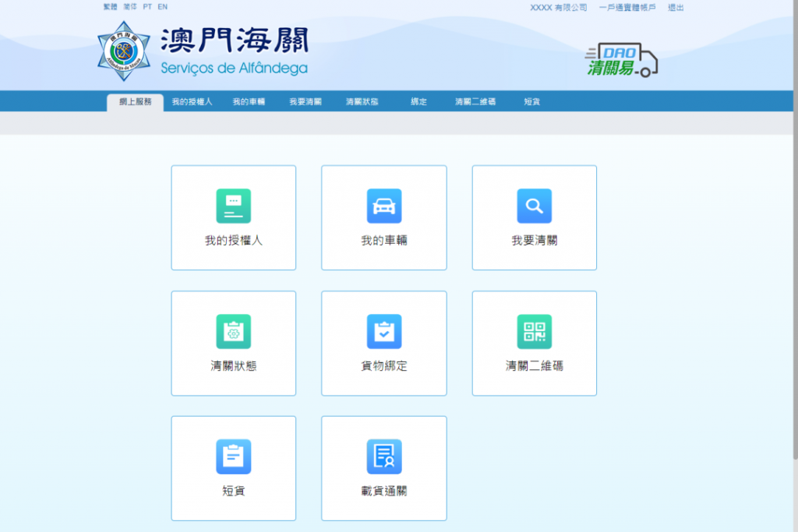
Task: Open 清關二維碼 in the navigation bar
Action: 475,102
